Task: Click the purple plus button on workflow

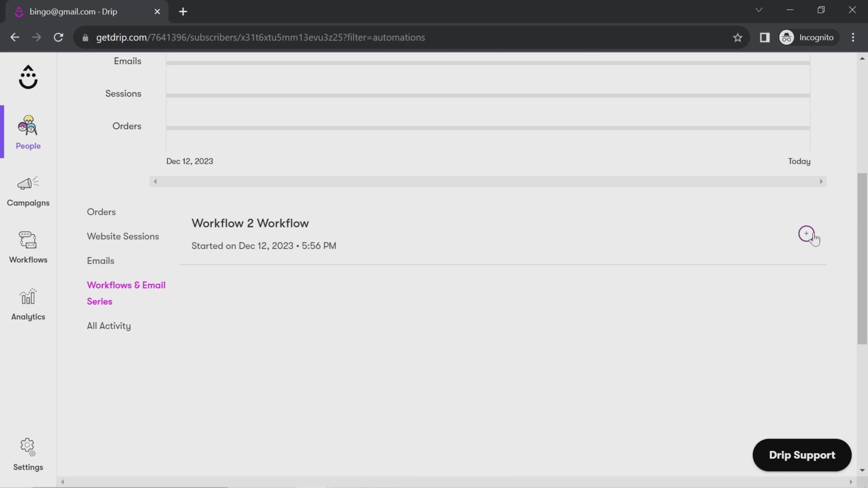Action: [807, 233]
